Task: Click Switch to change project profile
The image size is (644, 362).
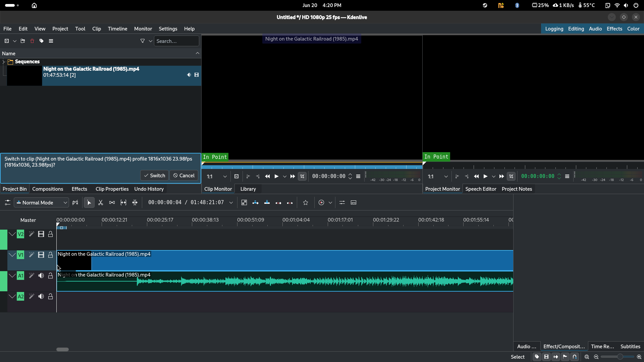Action: tap(154, 176)
